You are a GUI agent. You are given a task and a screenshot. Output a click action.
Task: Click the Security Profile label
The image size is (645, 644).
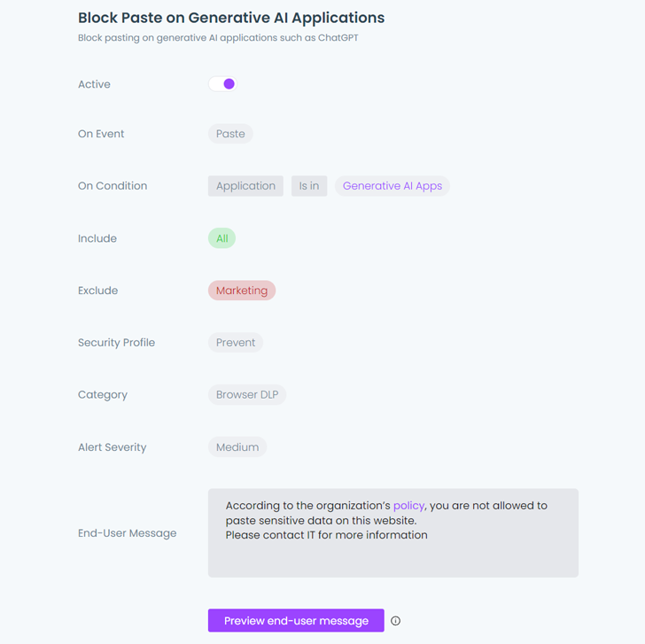click(116, 343)
